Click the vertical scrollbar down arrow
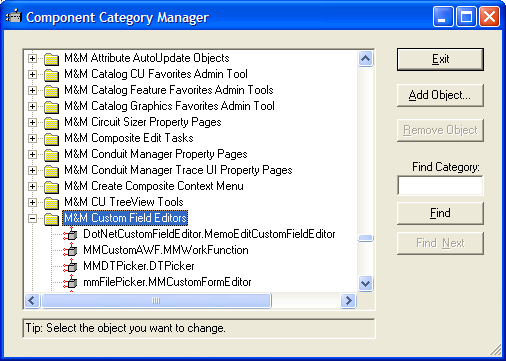 [x=365, y=283]
